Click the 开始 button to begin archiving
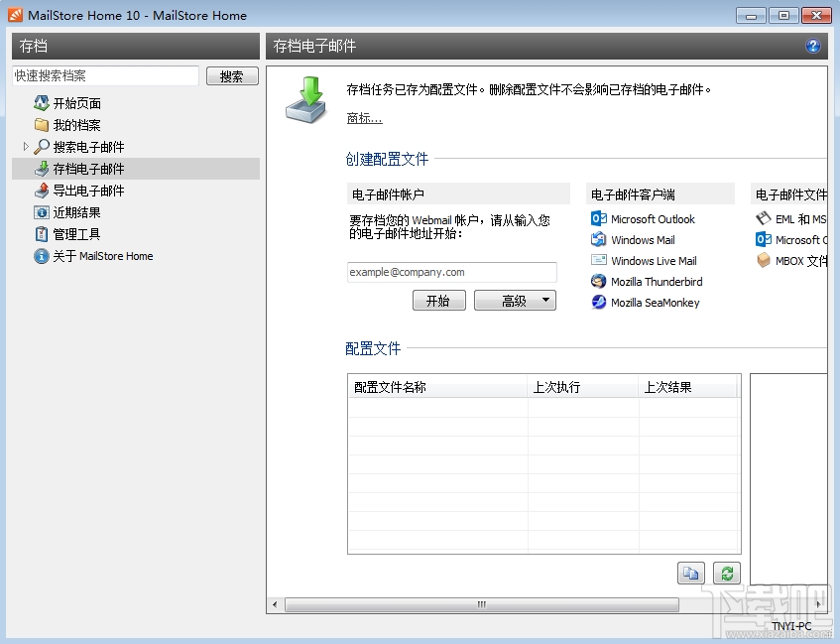 [x=438, y=300]
